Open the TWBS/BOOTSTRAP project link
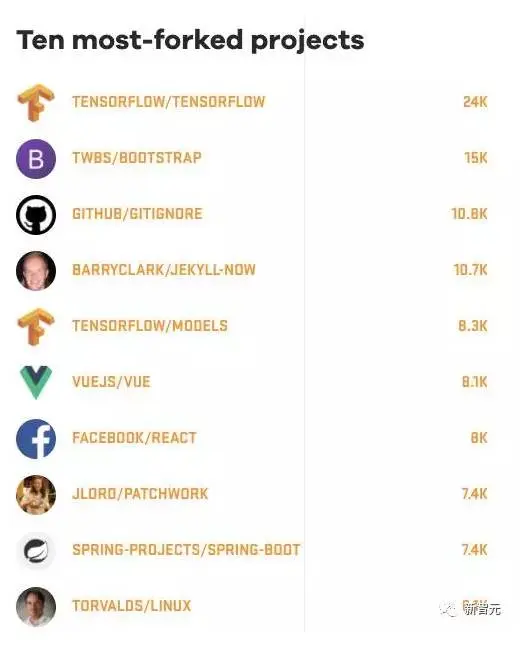 (137, 158)
